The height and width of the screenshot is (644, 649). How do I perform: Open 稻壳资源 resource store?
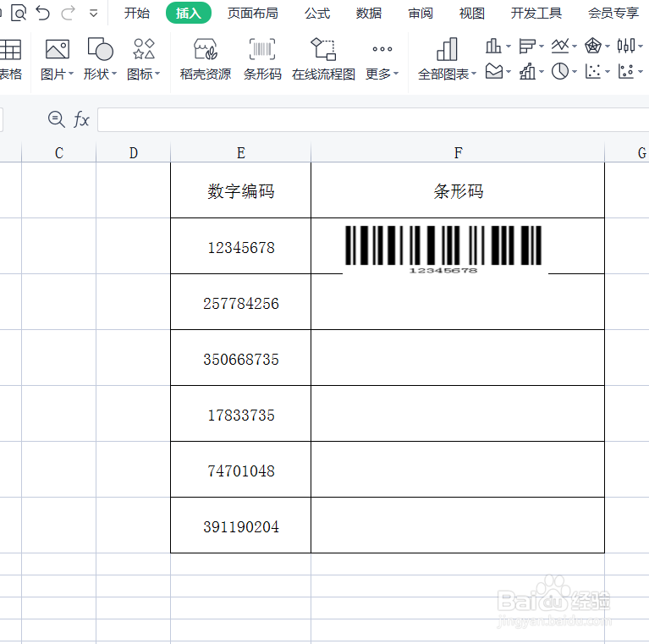(x=206, y=58)
